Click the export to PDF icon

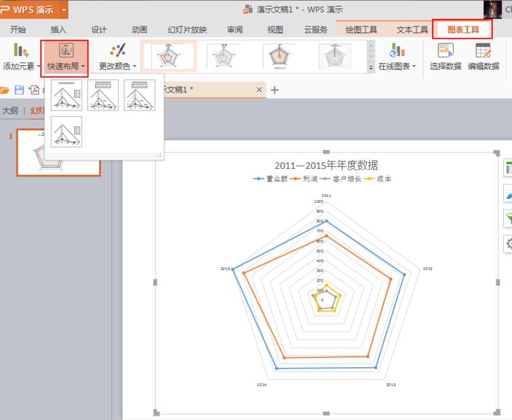pos(34,90)
